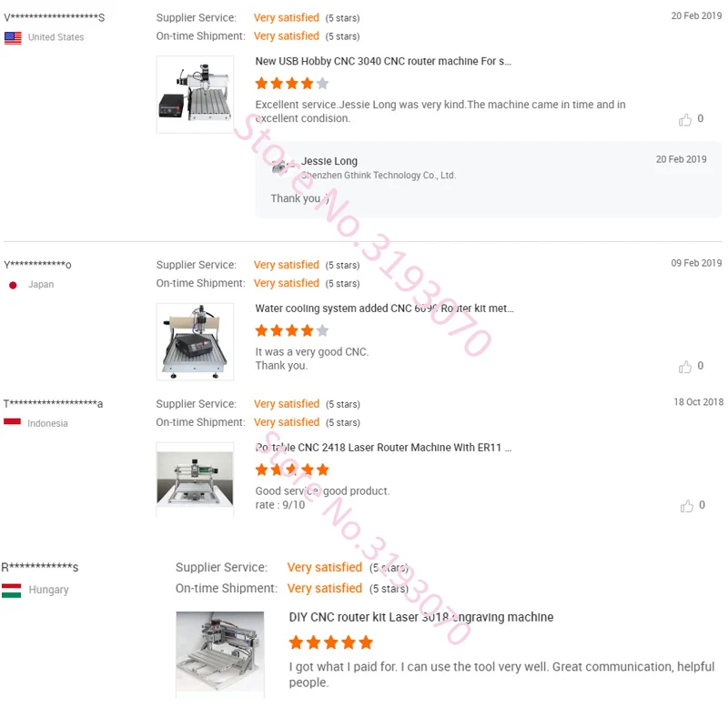
Task: Click the Indonesia flag icon
Action: [x=12, y=421]
